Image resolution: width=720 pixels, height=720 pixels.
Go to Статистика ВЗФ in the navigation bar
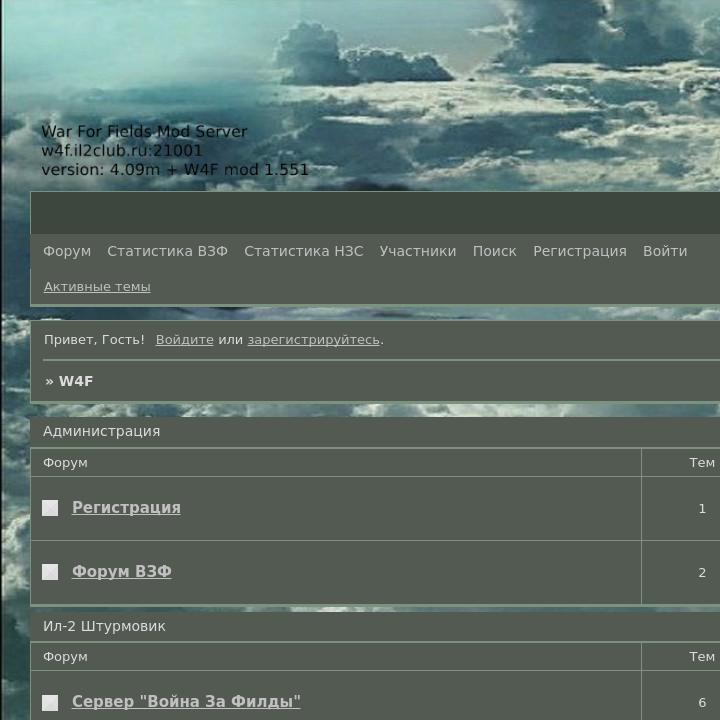tap(167, 251)
